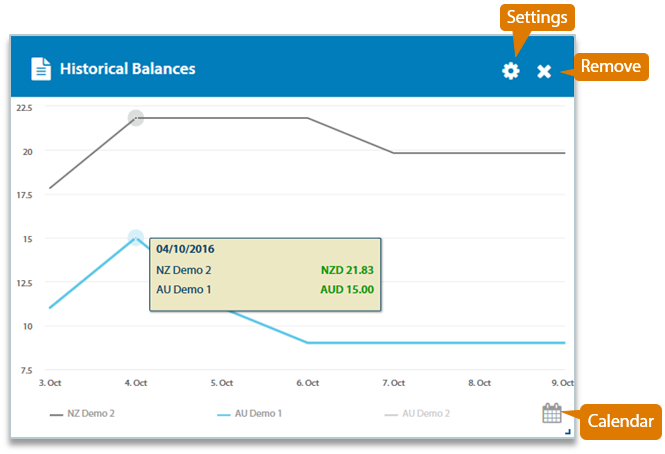Viewport: 665px width, 454px height.
Task: Remove the widget with the X icon
Action: [x=544, y=71]
